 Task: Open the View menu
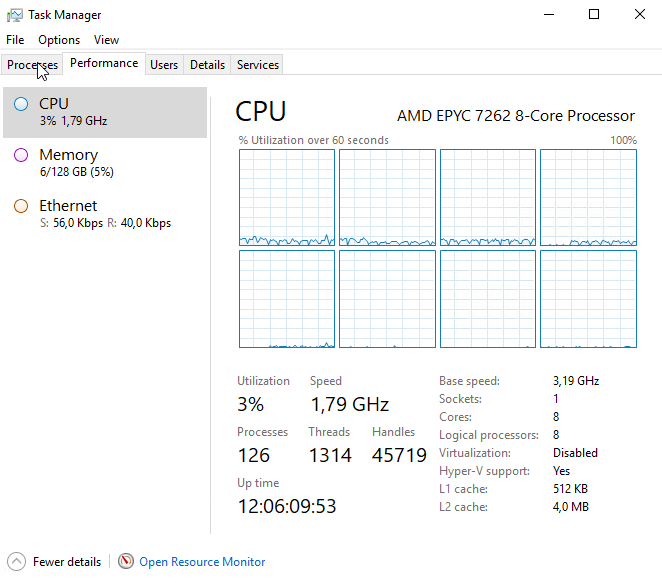click(106, 40)
